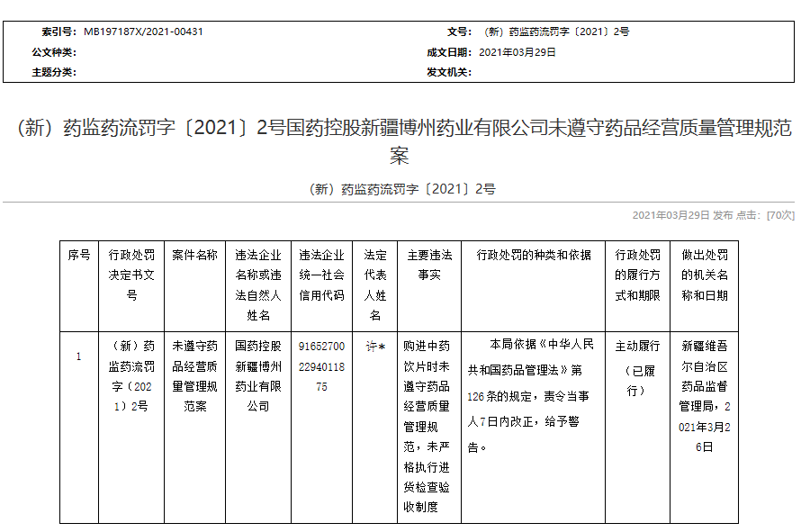Click the 索引号 label
This screenshot has height=532, width=801.
pos(59,32)
